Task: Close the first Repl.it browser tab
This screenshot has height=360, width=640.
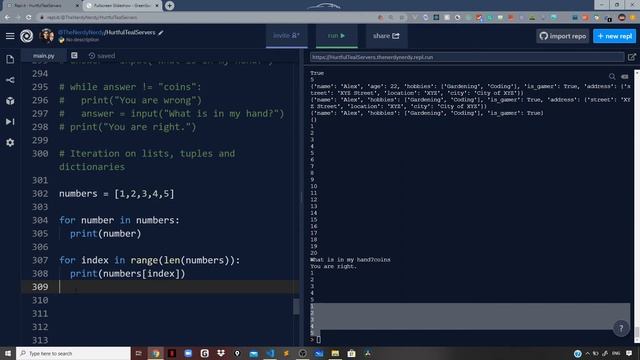Action: pyautogui.click(x=77, y=6)
